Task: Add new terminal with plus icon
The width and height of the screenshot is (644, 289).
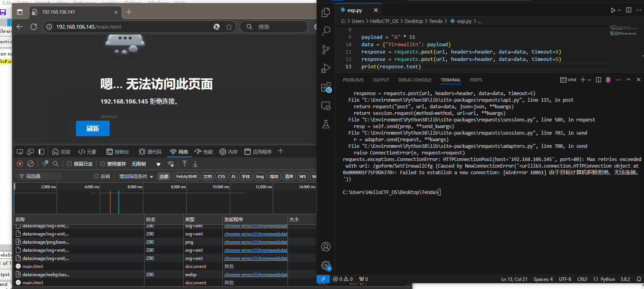Action: (582, 80)
